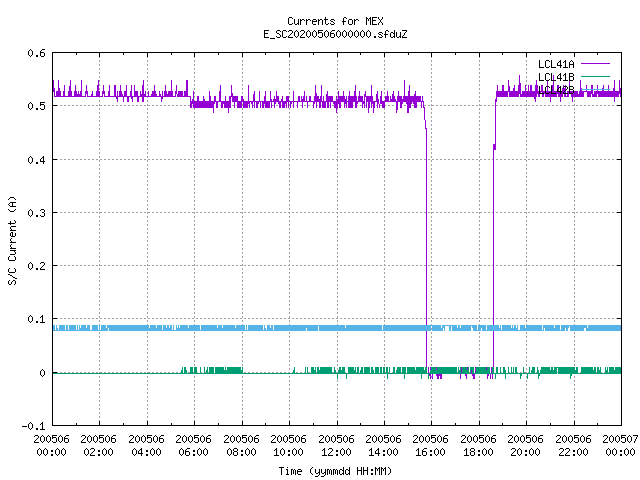The width and height of the screenshot is (640, 480).
Task: Click the purple LCL41A legend line sample
Action: click(x=595, y=64)
